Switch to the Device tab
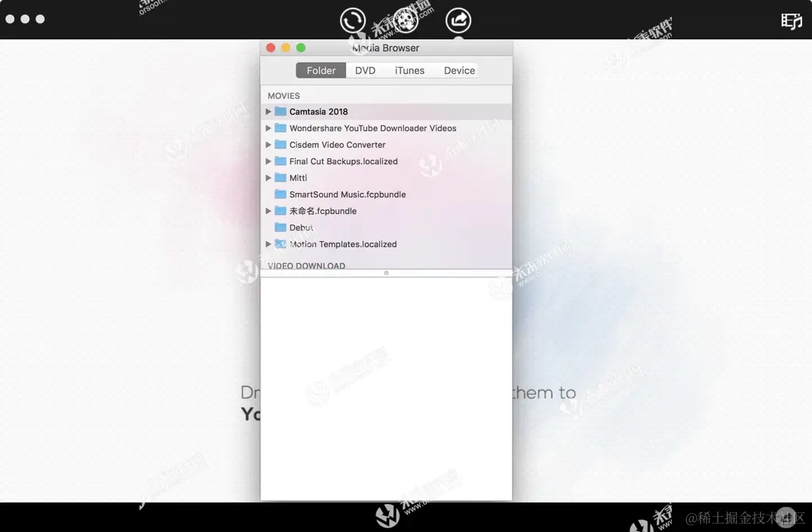The height and width of the screenshot is (532, 812). click(x=459, y=70)
